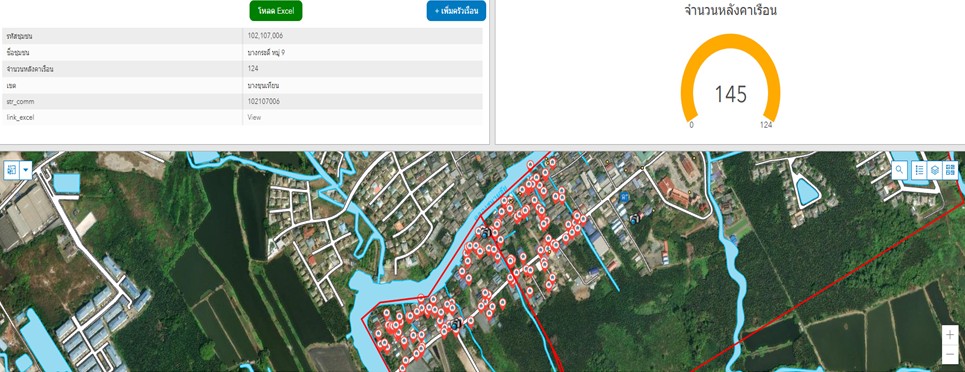Click the select-features tool icon
The width and height of the screenshot is (965, 372).
tap(12, 170)
